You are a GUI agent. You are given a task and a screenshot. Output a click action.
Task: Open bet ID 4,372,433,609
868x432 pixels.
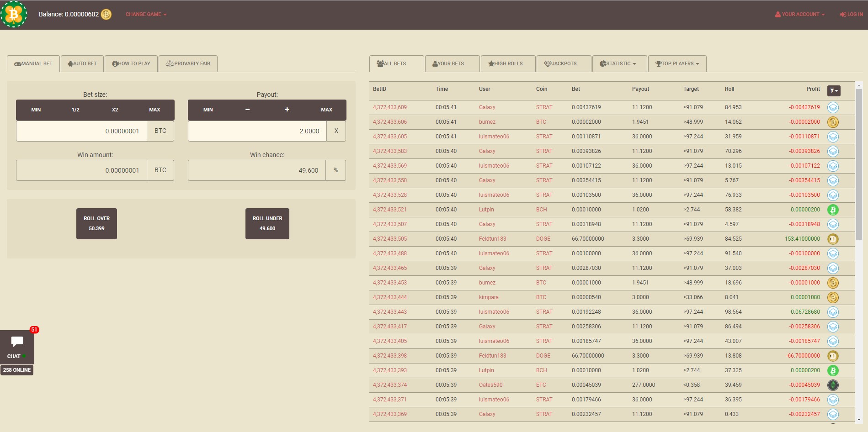pyautogui.click(x=390, y=107)
